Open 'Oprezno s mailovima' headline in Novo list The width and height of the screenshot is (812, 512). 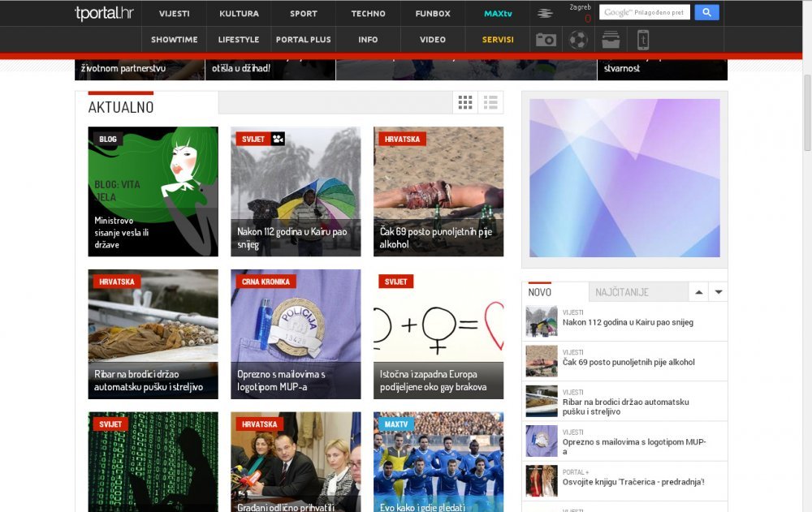click(634, 447)
